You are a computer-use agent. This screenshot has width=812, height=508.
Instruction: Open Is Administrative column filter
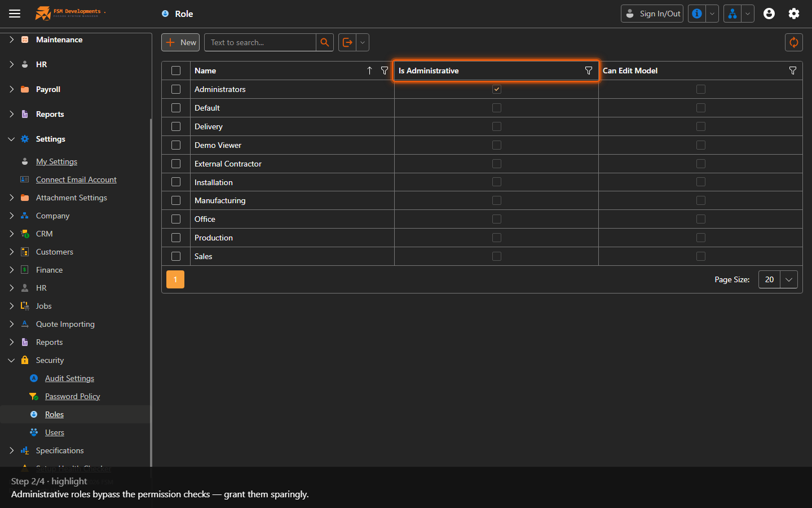point(589,71)
